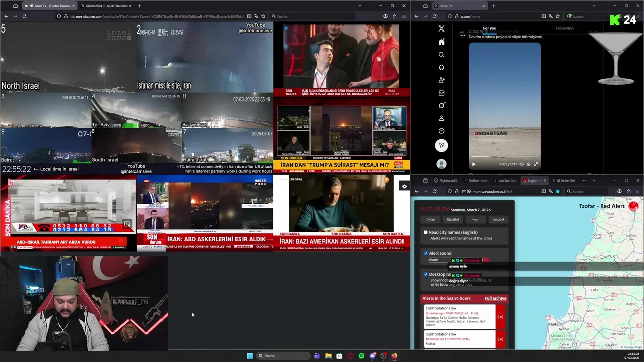Open X More circle icon in sidebar
Viewport: 644px width, 362px height.
[x=441, y=131]
